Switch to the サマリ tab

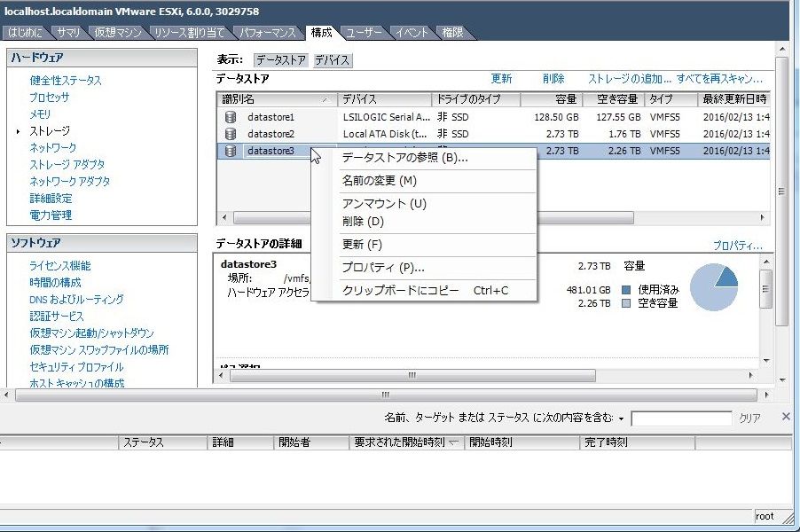[68, 32]
